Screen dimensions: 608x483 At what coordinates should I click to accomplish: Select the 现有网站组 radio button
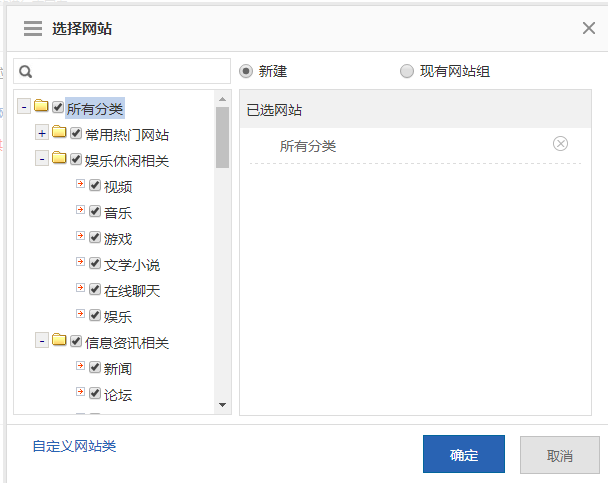407,71
